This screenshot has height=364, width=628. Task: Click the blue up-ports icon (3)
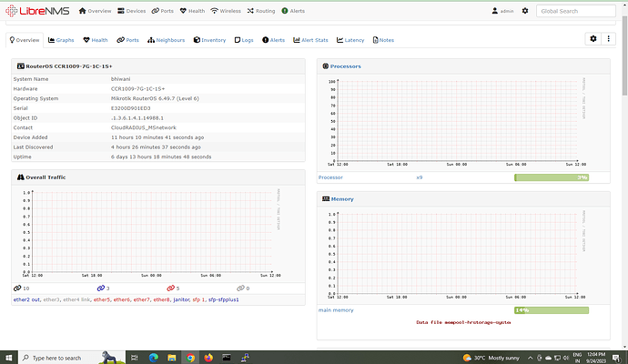pos(100,288)
